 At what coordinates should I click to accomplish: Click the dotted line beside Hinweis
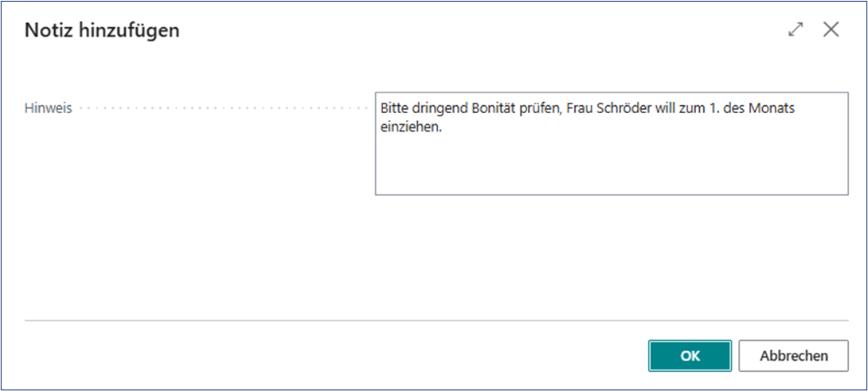tap(223, 108)
